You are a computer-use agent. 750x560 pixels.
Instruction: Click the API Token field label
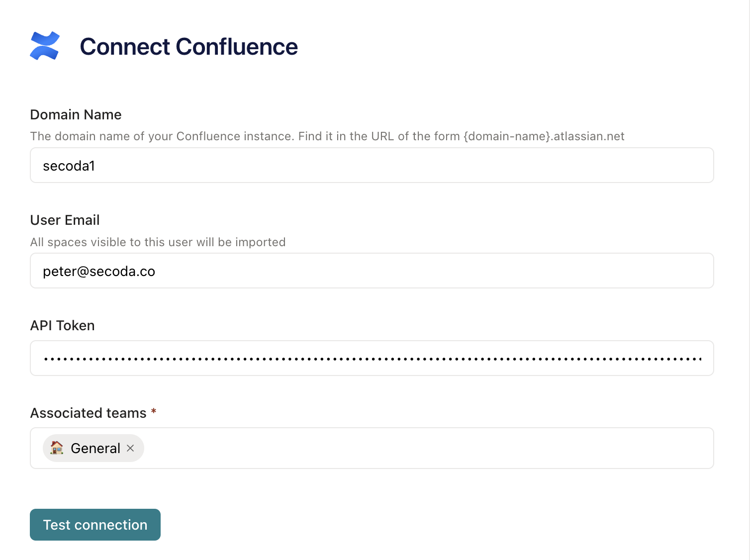62,326
